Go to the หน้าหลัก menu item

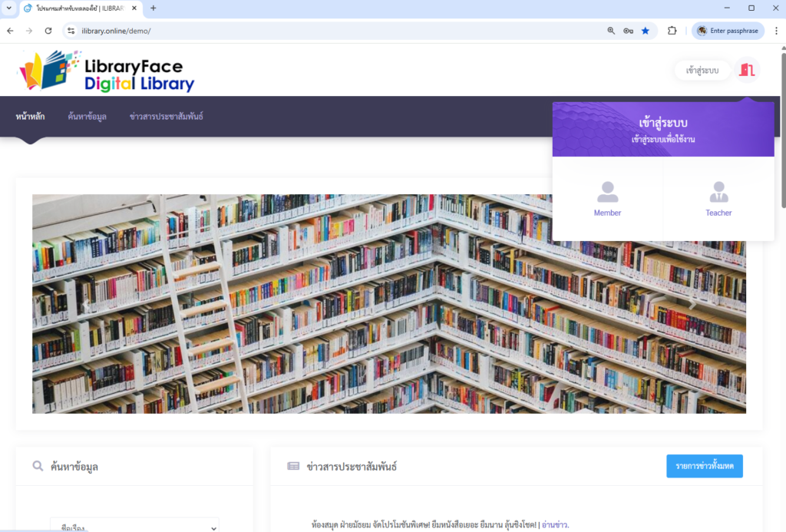30,117
